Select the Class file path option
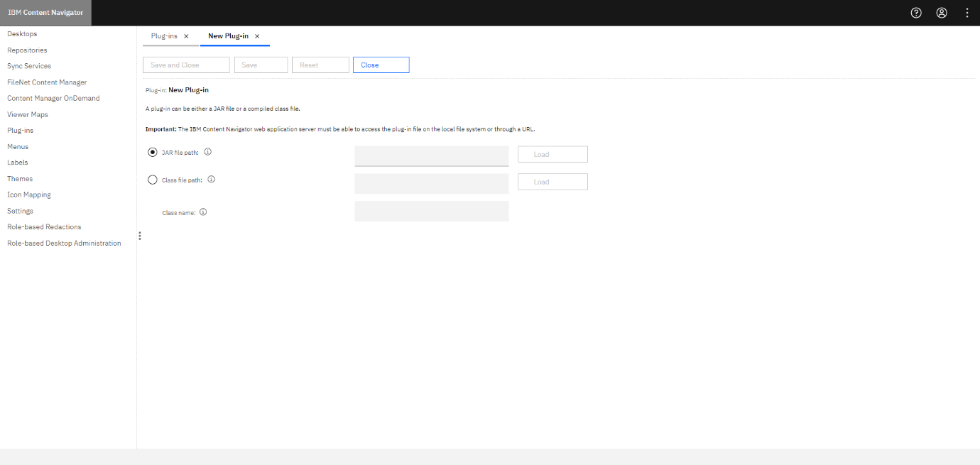This screenshot has height=465, width=980. click(153, 179)
